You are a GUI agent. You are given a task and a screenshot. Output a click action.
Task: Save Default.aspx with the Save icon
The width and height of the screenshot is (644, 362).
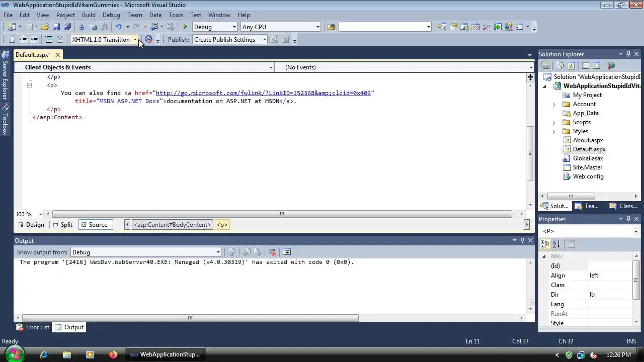tap(56, 27)
